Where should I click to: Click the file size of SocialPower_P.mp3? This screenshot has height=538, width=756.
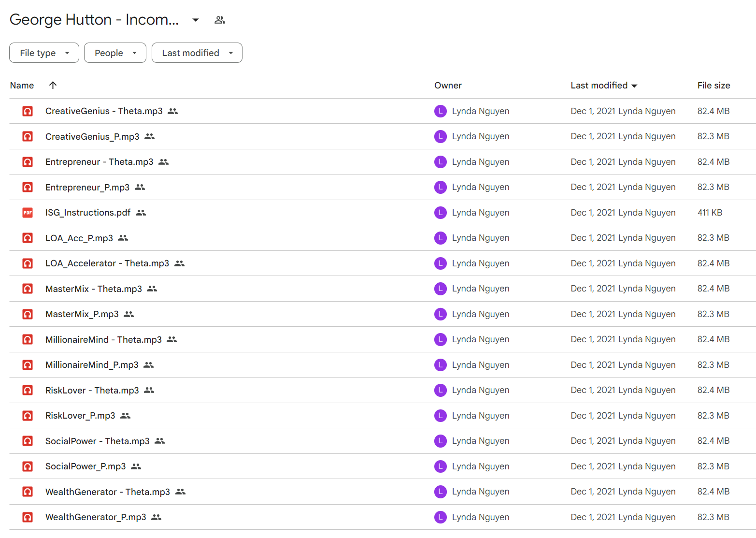pyautogui.click(x=713, y=466)
